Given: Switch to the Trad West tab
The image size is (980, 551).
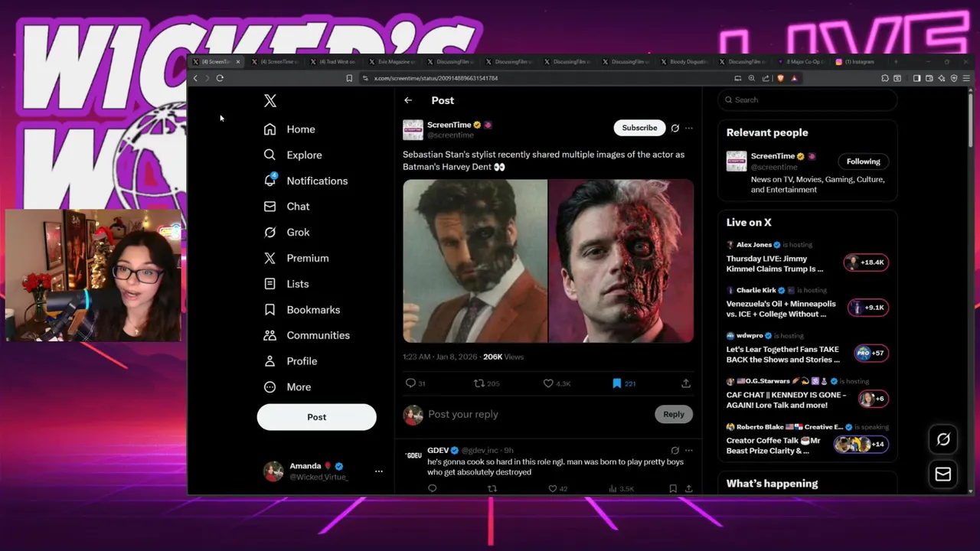Looking at the screenshot, I should coord(334,62).
